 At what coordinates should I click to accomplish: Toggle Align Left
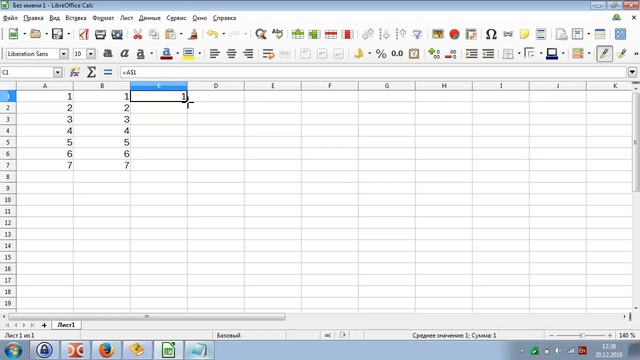coord(215,53)
